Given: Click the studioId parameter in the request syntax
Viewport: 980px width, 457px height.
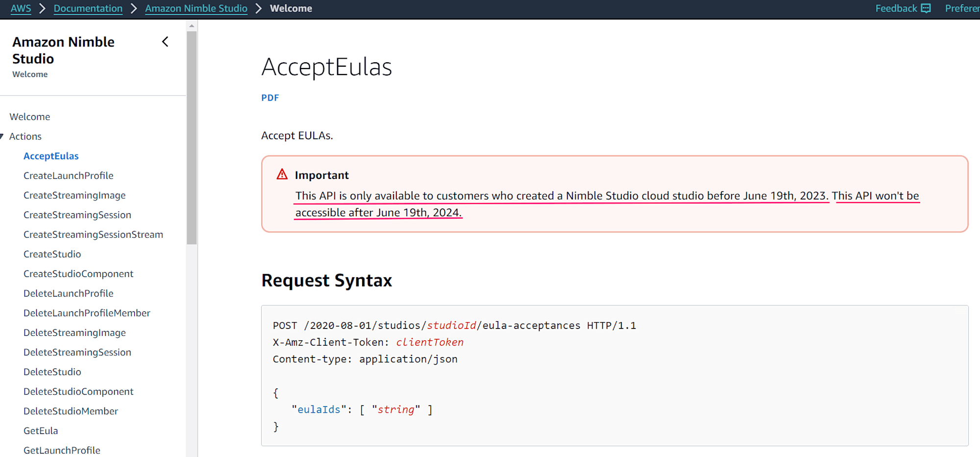Looking at the screenshot, I should coord(451,326).
